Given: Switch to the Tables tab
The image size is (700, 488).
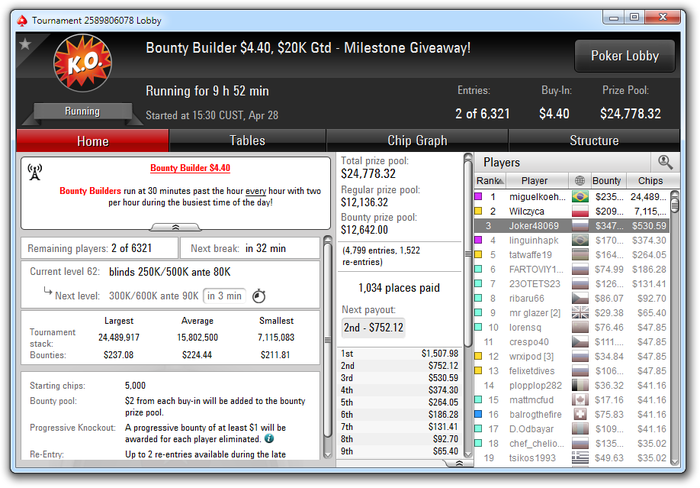Looking at the screenshot, I should pos(247,141).
